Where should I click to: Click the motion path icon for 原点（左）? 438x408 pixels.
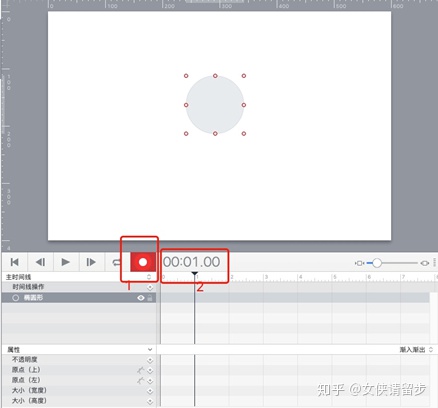141,380
